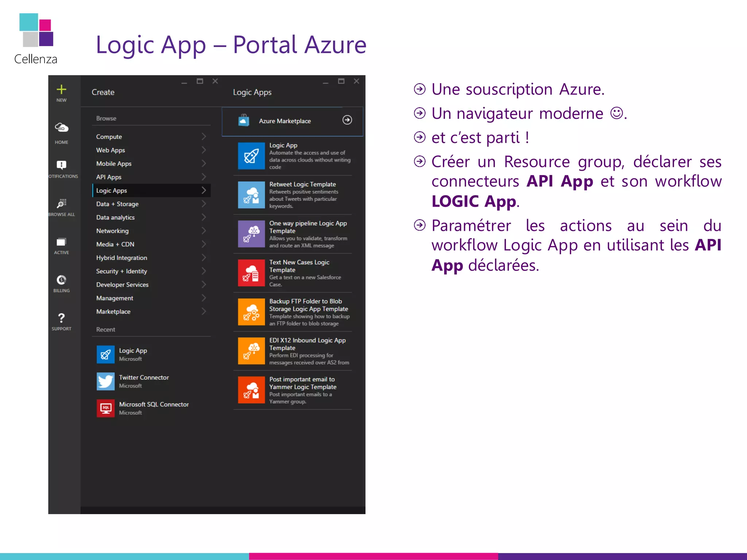Open the BILLING icon in sidebar
The image size is (747, 560).
click(61, 280)
